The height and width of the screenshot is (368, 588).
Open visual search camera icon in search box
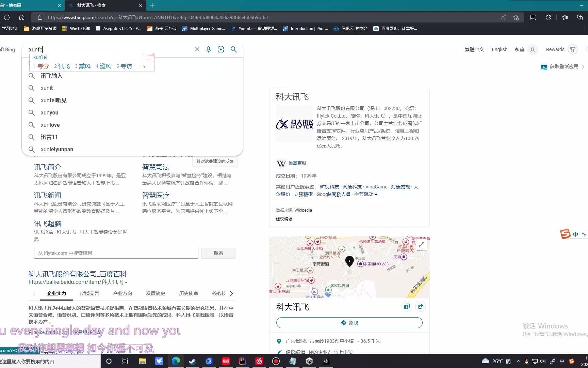pos(220,49)
